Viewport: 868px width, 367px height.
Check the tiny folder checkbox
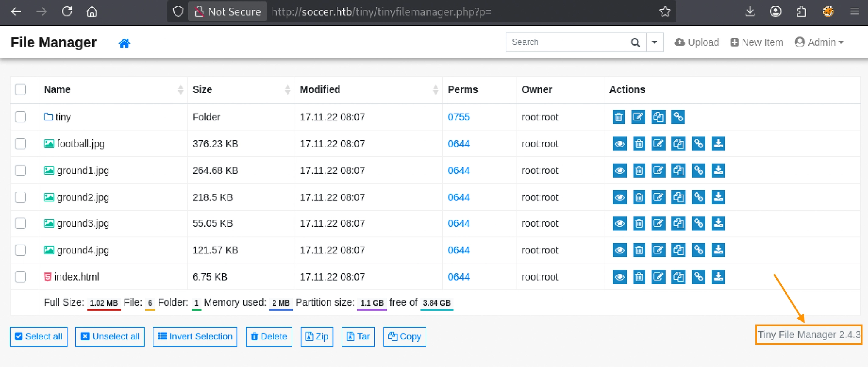pos(20,117)
